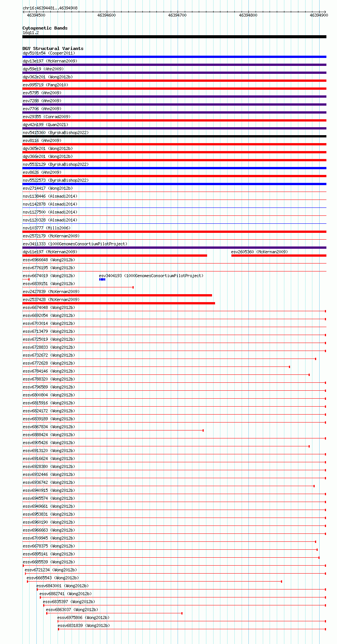Click essv6843001 (Wong2012b) label
The image size is (337, 644).
pyautogui.click(x=62, y=586)
